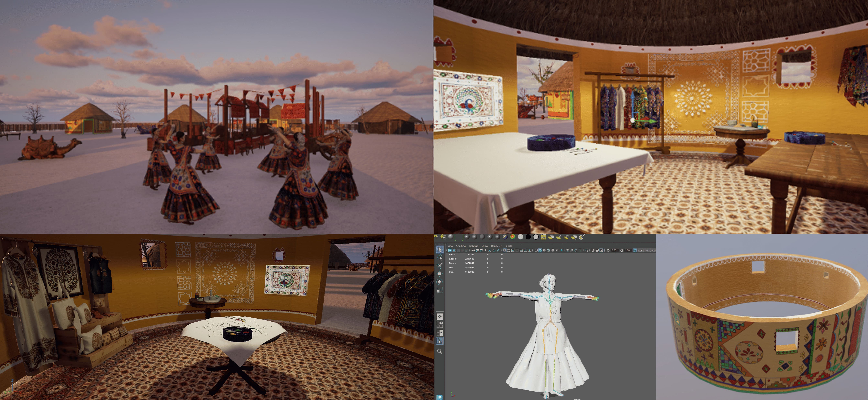Select the white material sphere shelf swatch
Screen dimensions: 868x400
point(520,237)
